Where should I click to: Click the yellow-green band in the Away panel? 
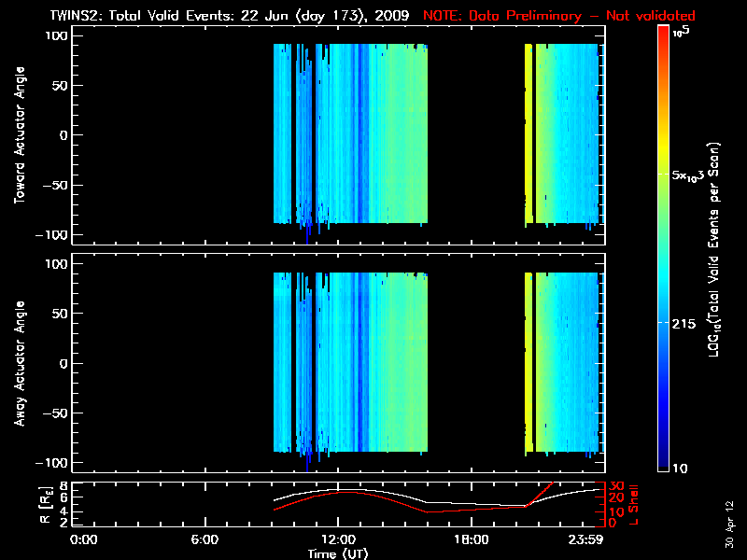click(x=529, y=364)
